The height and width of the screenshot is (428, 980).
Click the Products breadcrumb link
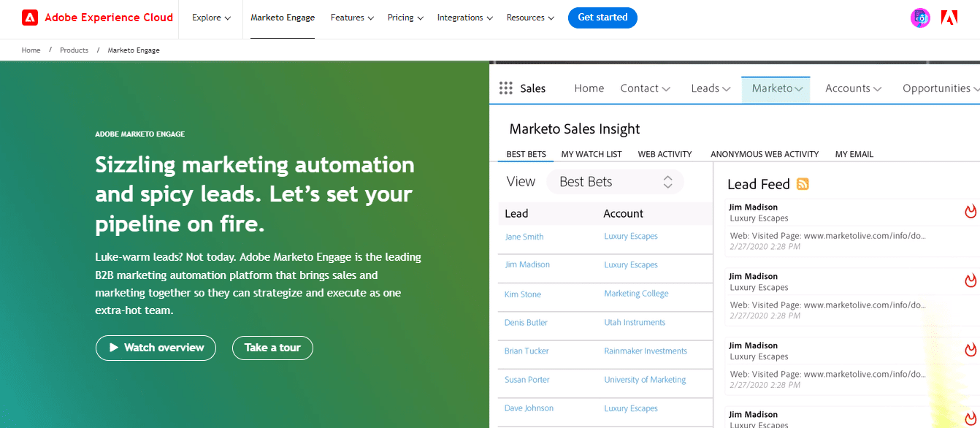pyautogui.click(x=74, y=50)
